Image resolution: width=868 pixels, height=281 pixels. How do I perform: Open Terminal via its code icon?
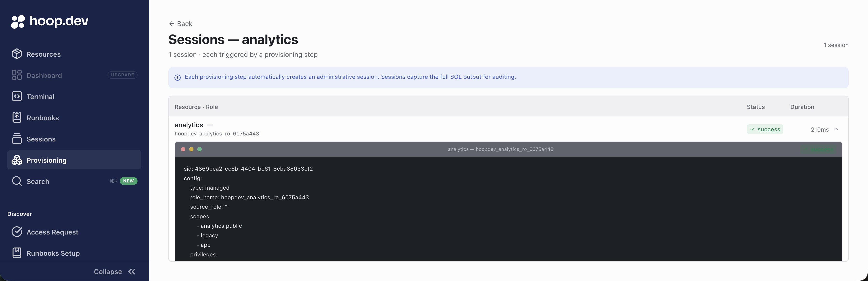17,96
